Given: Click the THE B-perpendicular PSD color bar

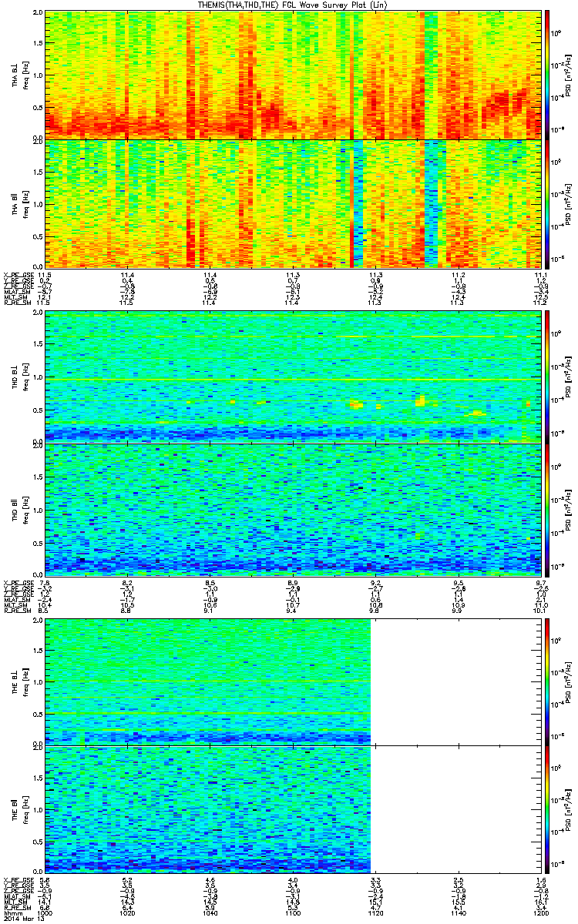Looking at the screenshot, I should coord(546,682).
